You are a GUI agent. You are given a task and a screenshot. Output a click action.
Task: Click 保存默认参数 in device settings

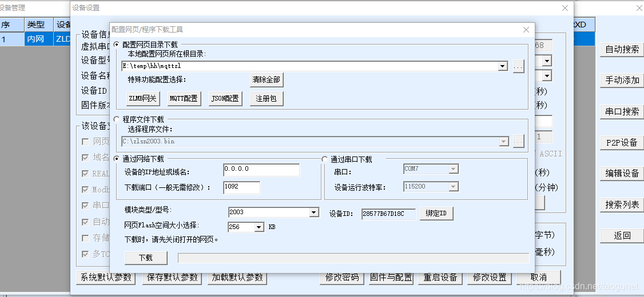coord(172,278)
